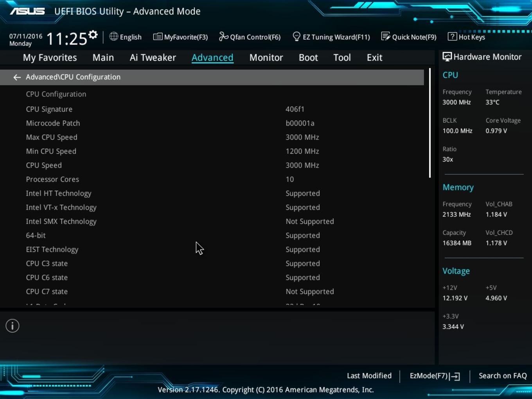
Task: Click the Hot Keys question mark icon
Action: [x=452, y=36]
